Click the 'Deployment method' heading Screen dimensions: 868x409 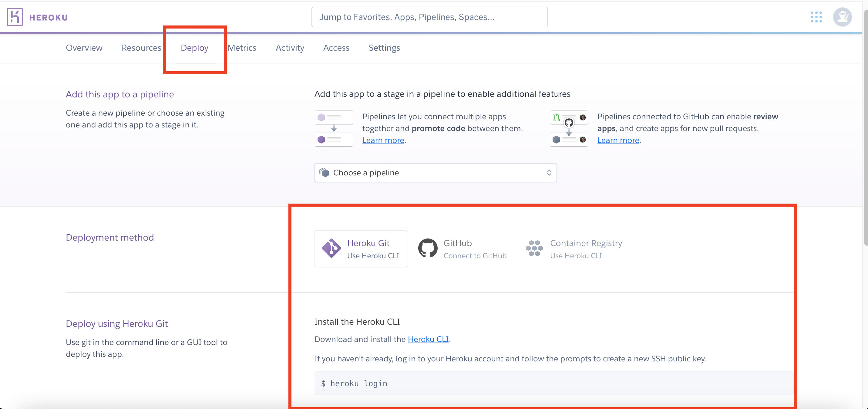[x=109, y=238]
